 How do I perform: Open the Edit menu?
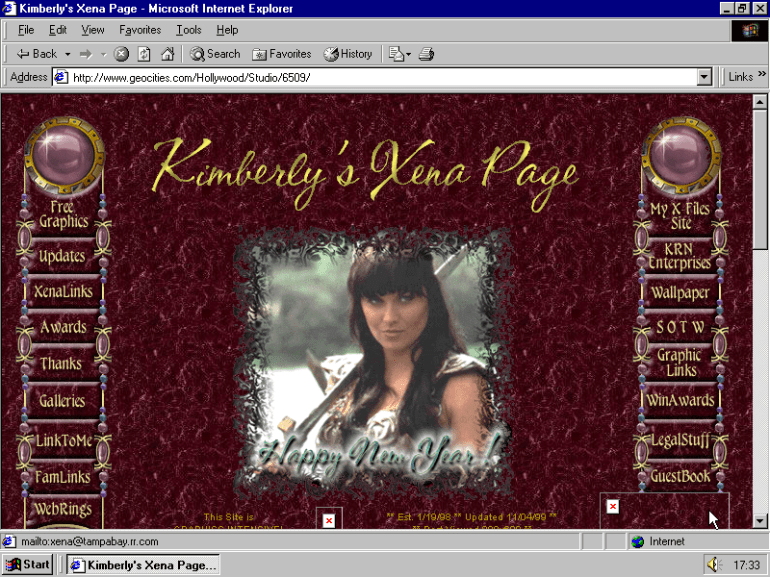(57, 30)
